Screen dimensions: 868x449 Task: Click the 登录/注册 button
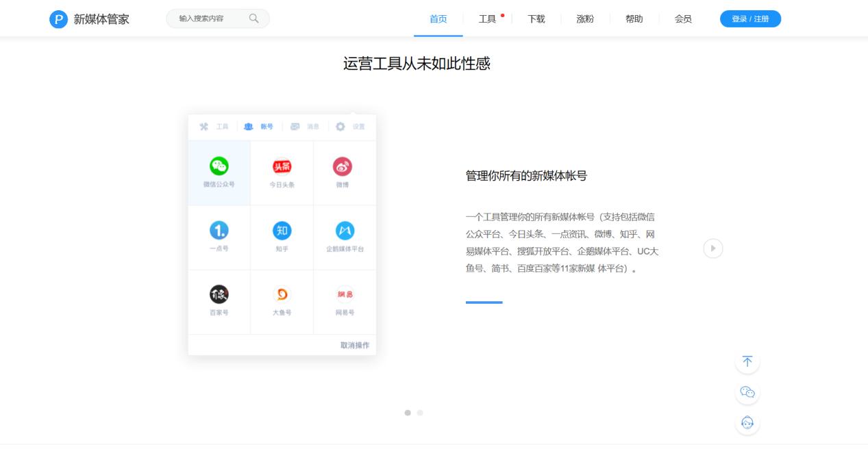[749, 20]
